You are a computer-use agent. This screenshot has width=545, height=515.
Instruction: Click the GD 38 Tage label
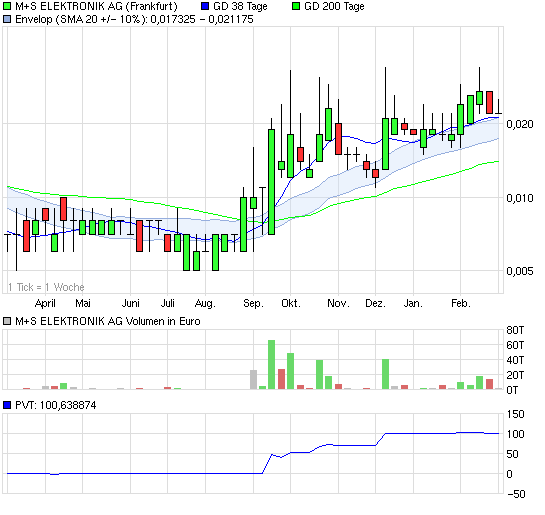click(240, 6)
